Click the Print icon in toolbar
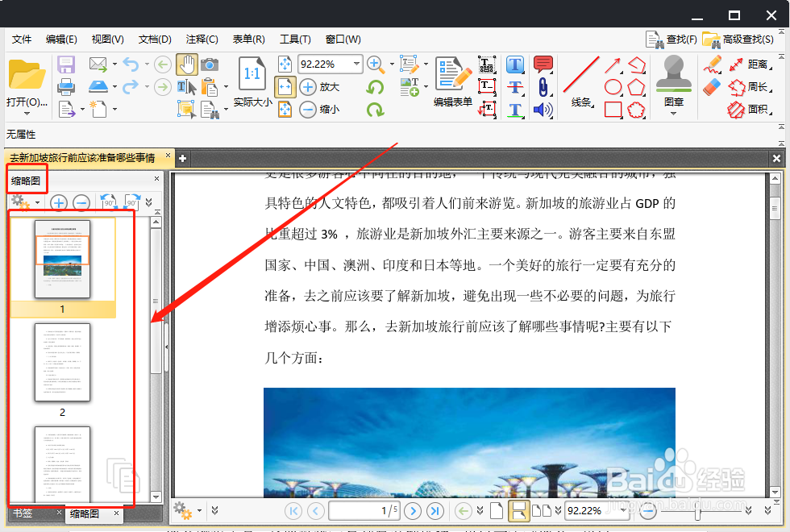Viewport: 790px width, 532px height. click(66, 87)
